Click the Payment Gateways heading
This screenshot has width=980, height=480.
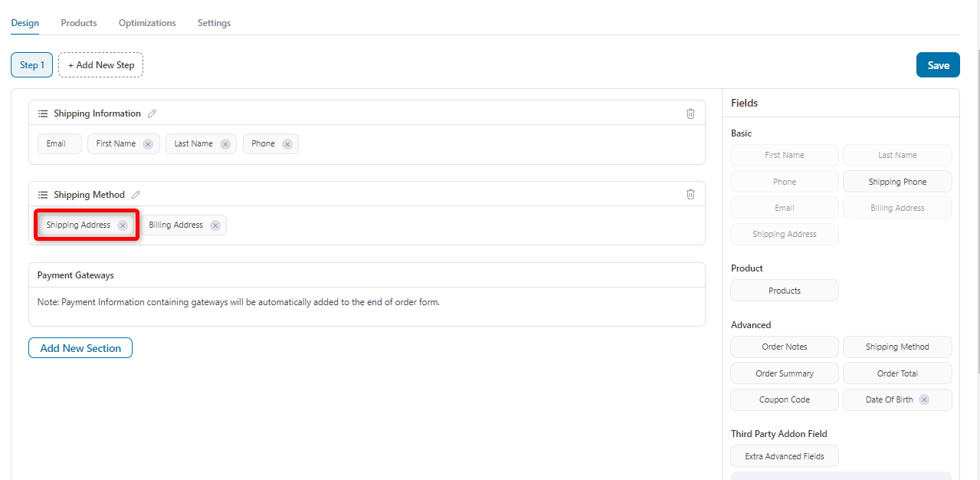(x=76, y=275)
